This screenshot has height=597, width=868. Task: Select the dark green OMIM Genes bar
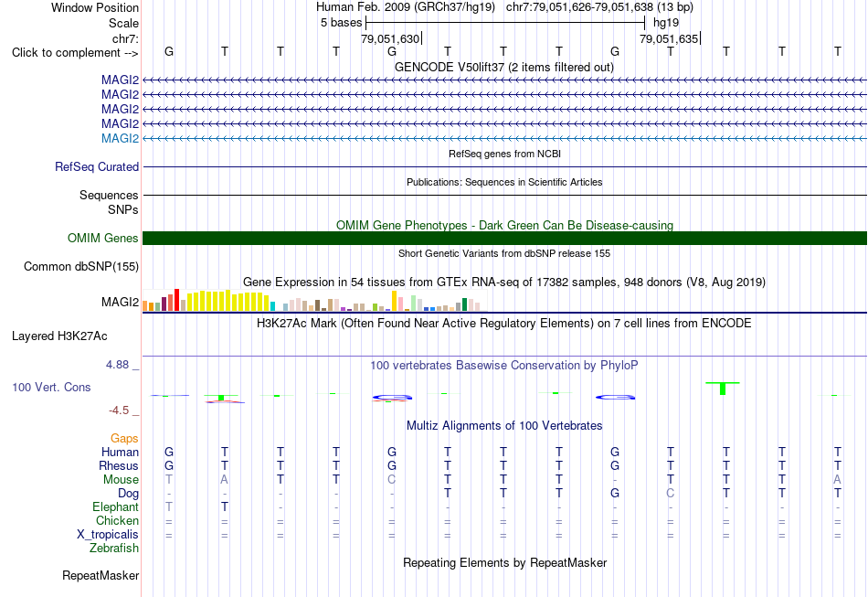coord(504,238)
